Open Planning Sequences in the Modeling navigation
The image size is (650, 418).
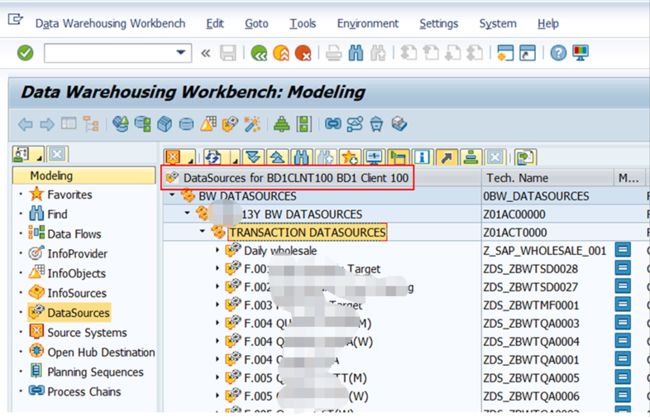pos(95,372)
